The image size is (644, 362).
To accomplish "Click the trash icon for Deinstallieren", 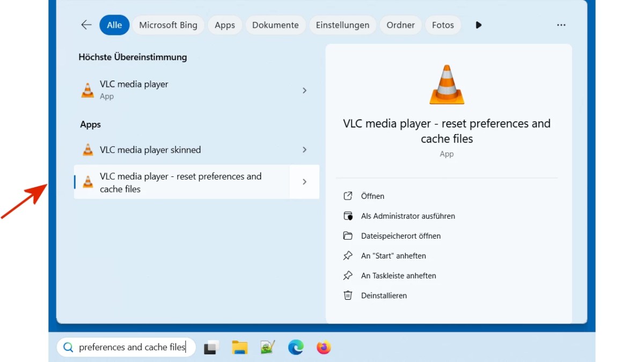I will click(348, 295).
